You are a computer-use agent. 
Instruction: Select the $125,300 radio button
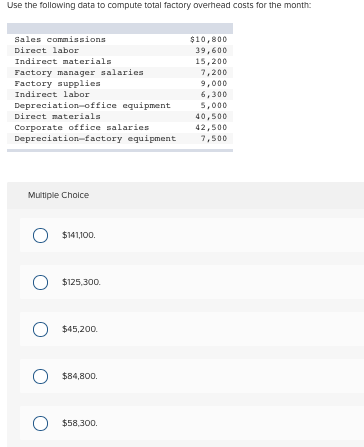tap(40, 282)
